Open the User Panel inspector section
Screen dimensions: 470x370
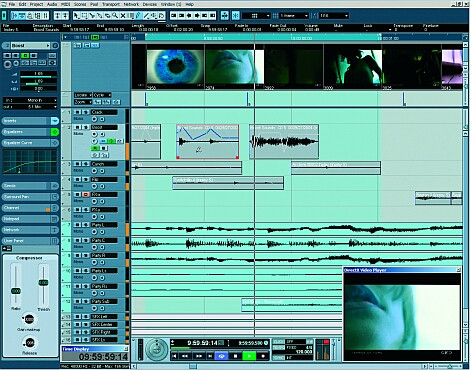tap(30, 241)
